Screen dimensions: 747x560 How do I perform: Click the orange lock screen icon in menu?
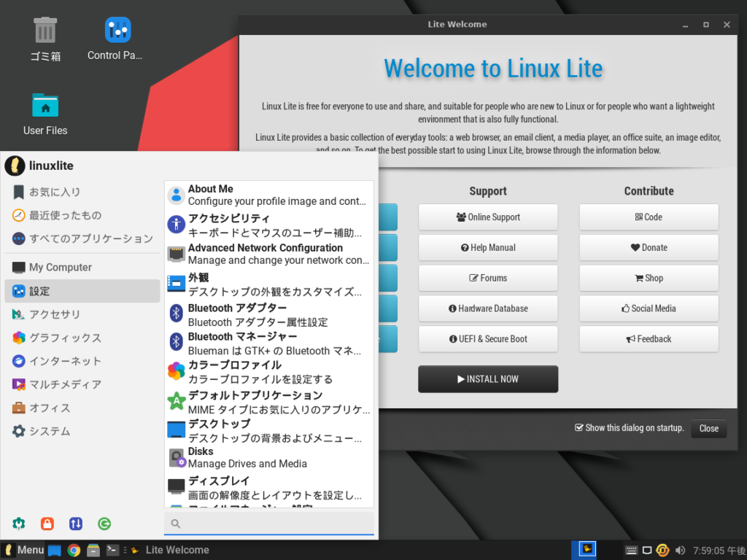pos(47,524)
